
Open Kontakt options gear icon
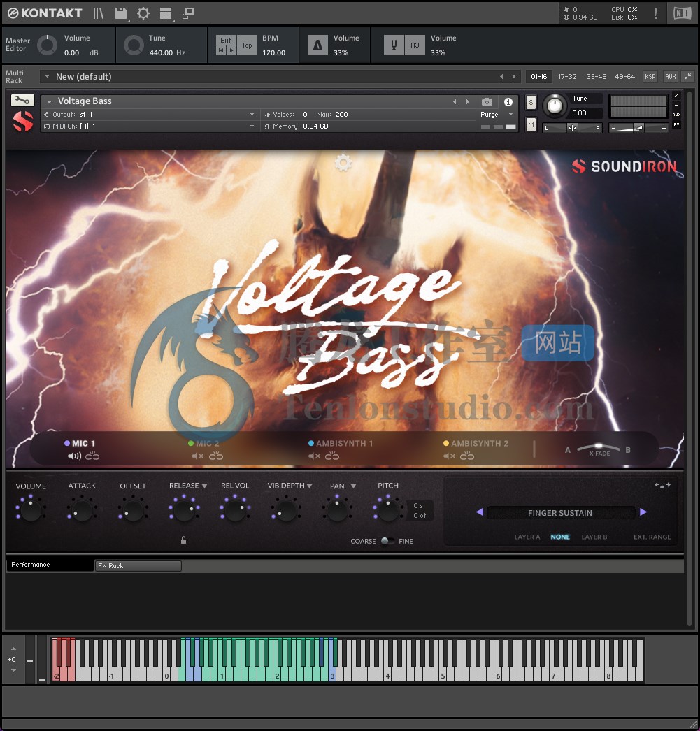(143, 13)
